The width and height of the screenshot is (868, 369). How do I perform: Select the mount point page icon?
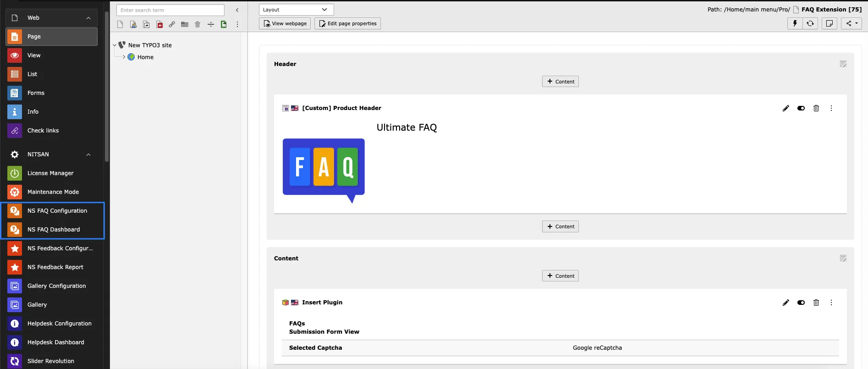(159, 24)
